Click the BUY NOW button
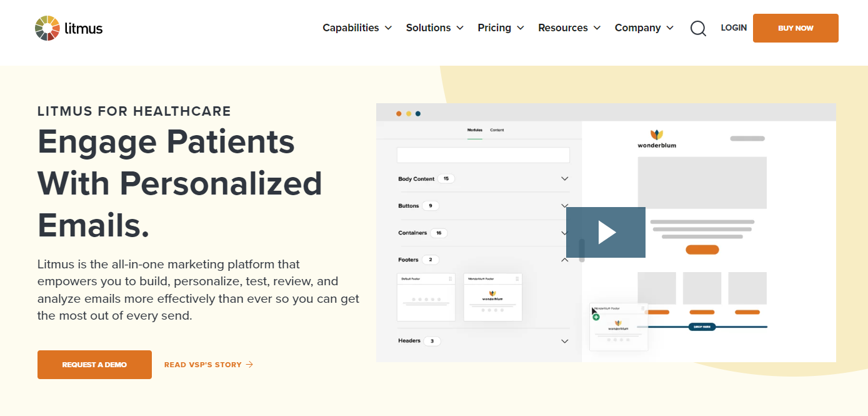Image resolution: width=868 pixels, height=416 pixels. (795, 28)
